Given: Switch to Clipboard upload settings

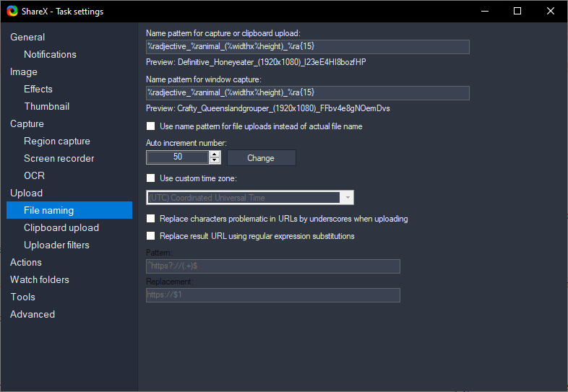Looking at the screenshot, I should pos(61,227).
